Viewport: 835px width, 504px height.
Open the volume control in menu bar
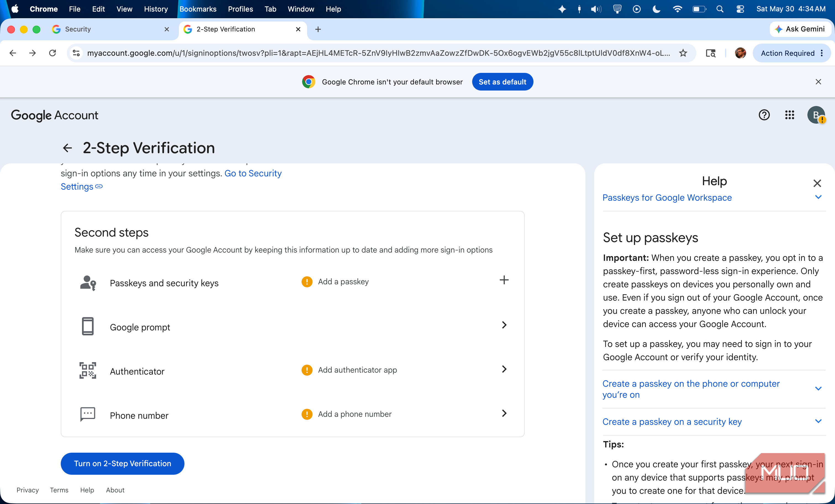point(596,9)
